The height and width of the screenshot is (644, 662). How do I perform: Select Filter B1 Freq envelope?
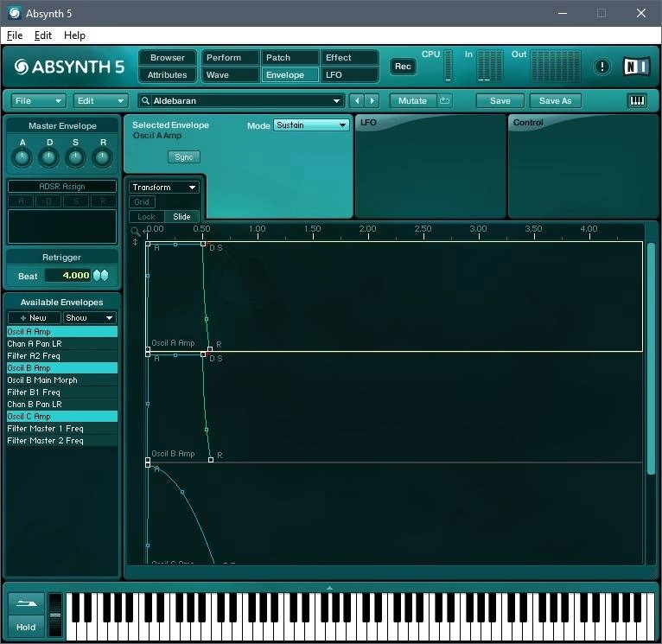62,392
